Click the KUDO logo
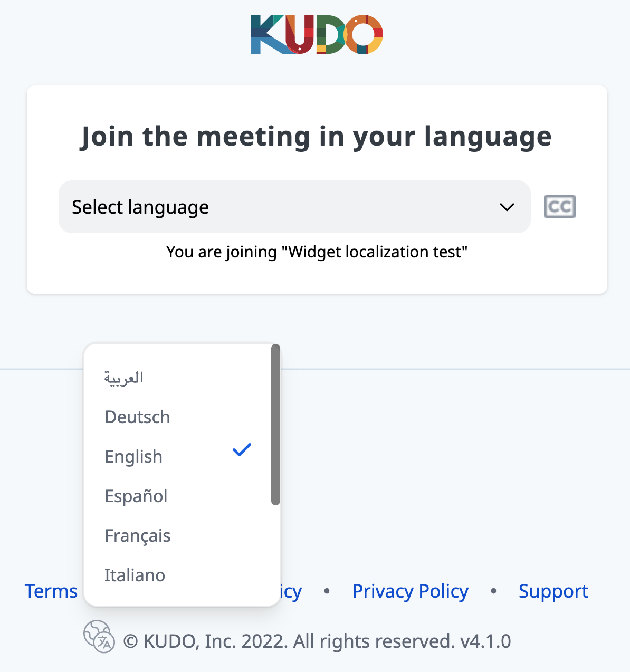630x672 pixels. (x=317, y=35)
